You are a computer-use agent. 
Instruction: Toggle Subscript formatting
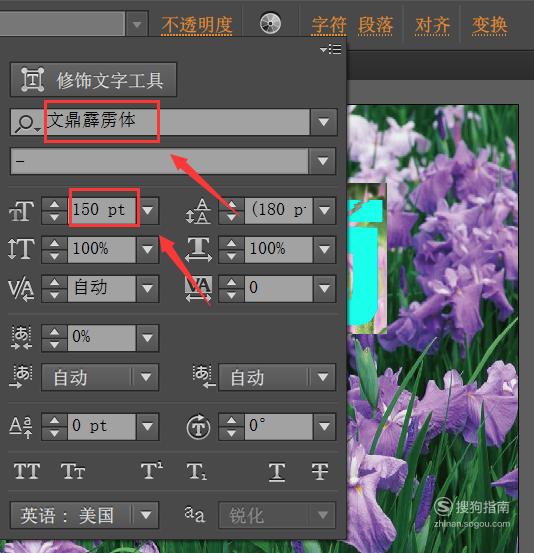point(197,472)
